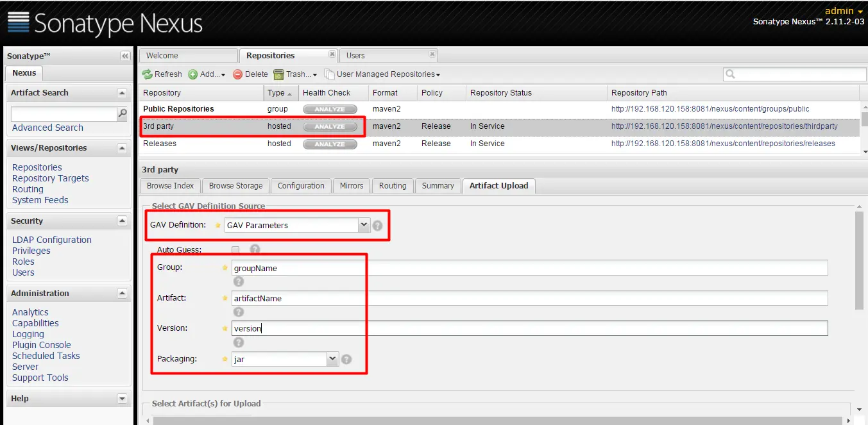Screen dimensions: 868x425
Task: Open Analytics link
Action: click(x=30, y=312)
